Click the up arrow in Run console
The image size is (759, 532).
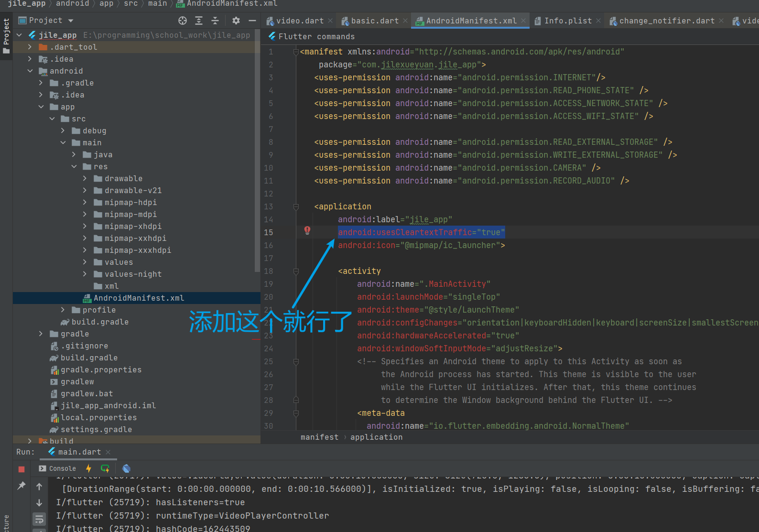39,487
